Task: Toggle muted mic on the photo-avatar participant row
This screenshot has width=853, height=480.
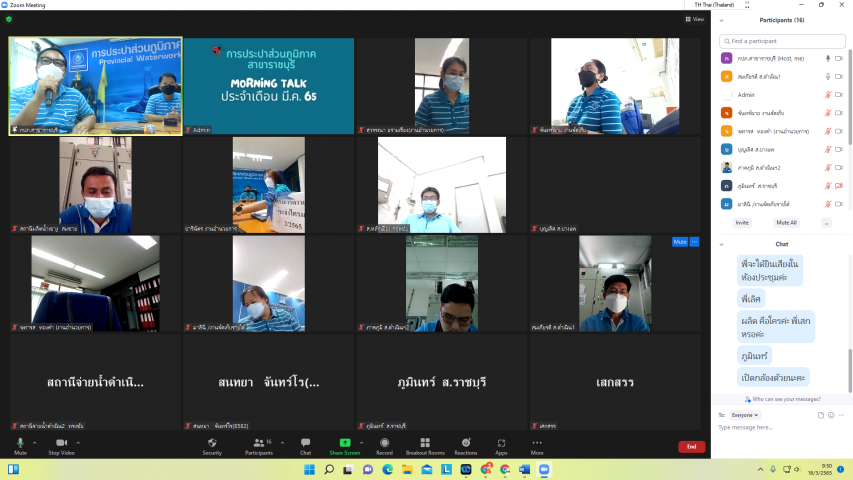Action: click(827, 168)
